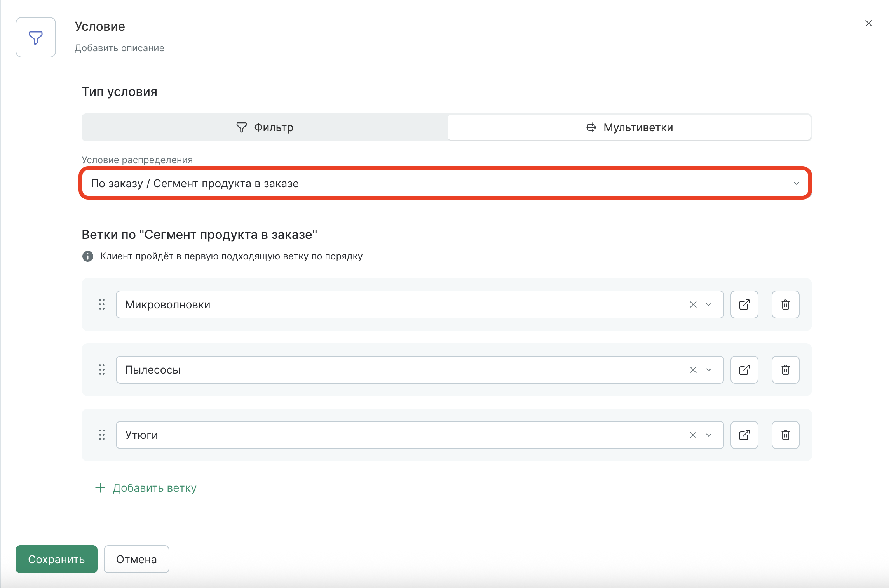Switch to the Фильтр tab

point(265,127)
